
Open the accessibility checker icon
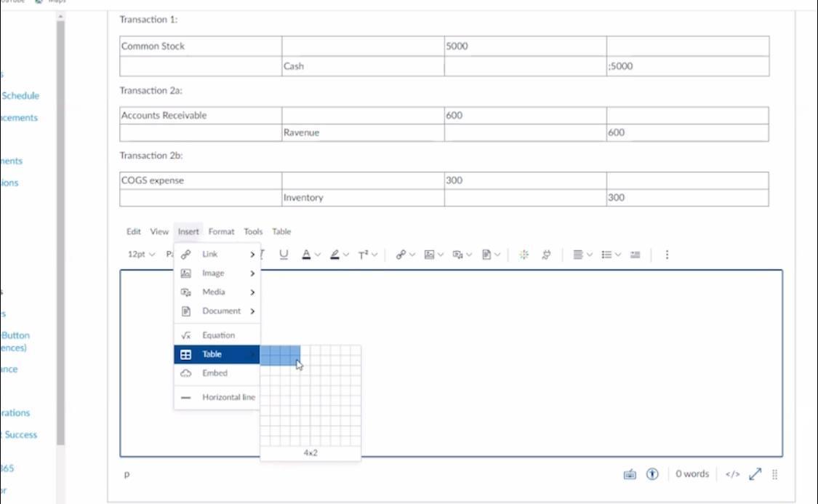point(652,473)
